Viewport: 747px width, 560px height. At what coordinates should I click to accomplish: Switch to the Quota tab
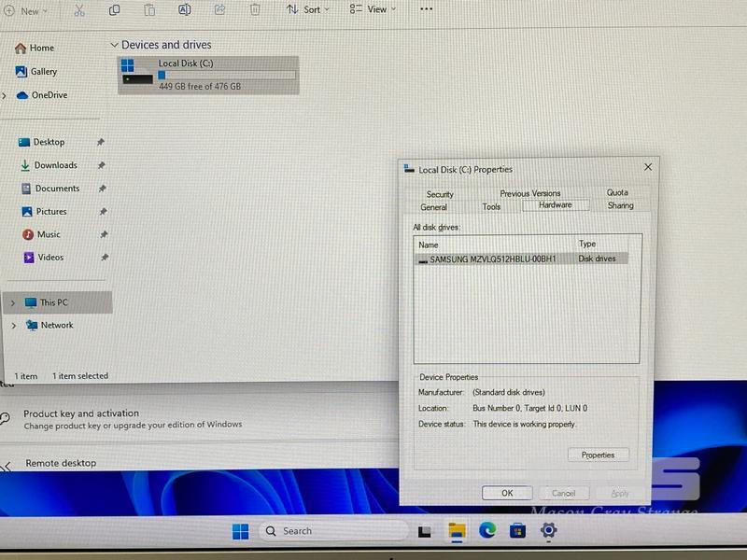617,192
